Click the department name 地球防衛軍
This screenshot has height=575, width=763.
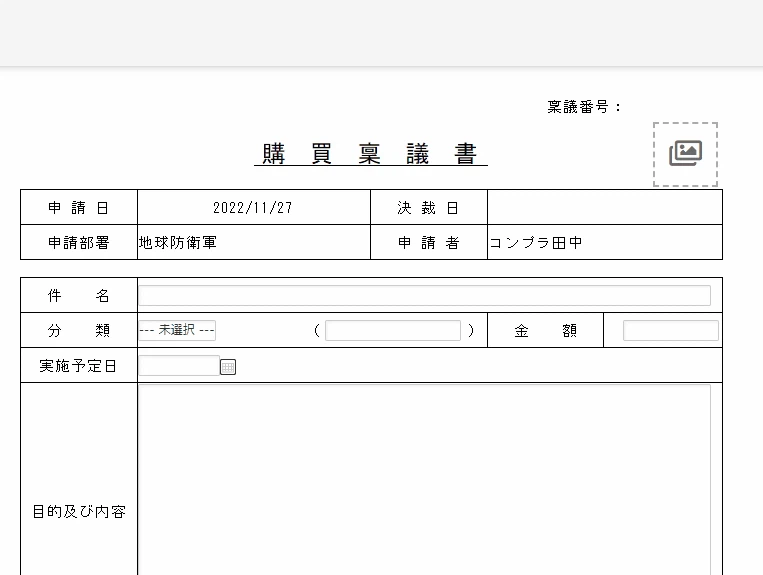(x=178, y=242)
